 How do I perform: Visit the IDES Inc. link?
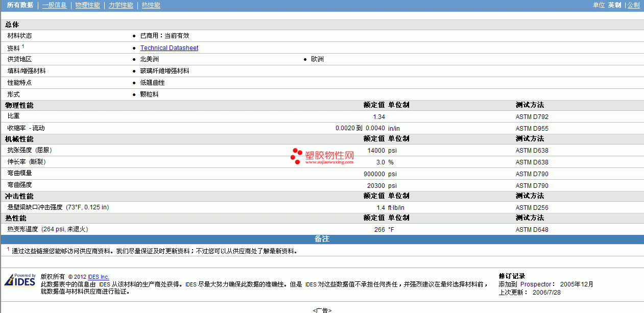click(99, 277)
